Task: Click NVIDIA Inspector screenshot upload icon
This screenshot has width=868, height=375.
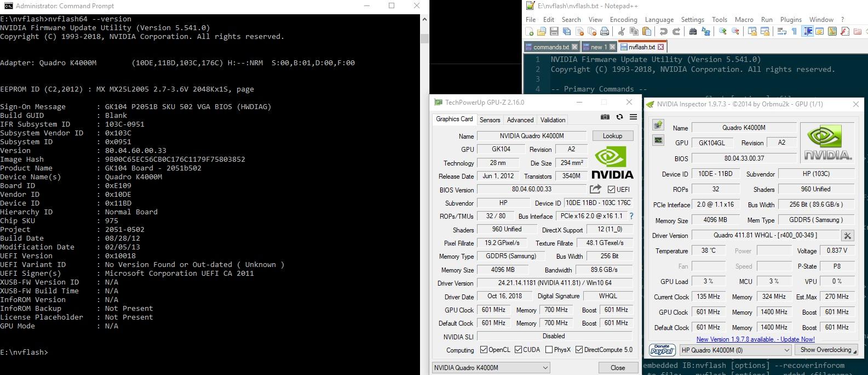Action: (x=658, y=126)
